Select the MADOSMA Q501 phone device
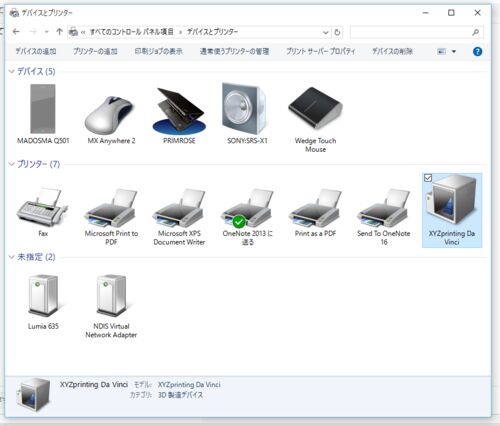This screenshot has width=500, height=426. (43, 113)
